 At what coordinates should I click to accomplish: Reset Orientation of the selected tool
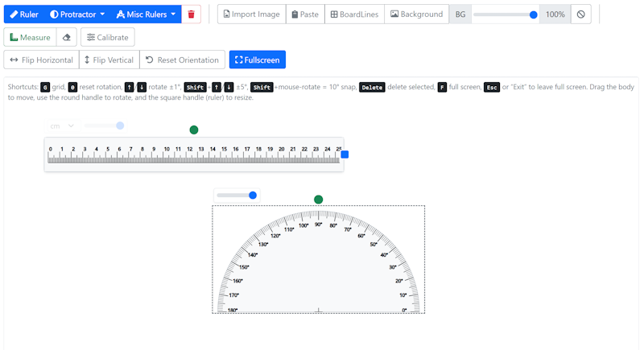182,60
